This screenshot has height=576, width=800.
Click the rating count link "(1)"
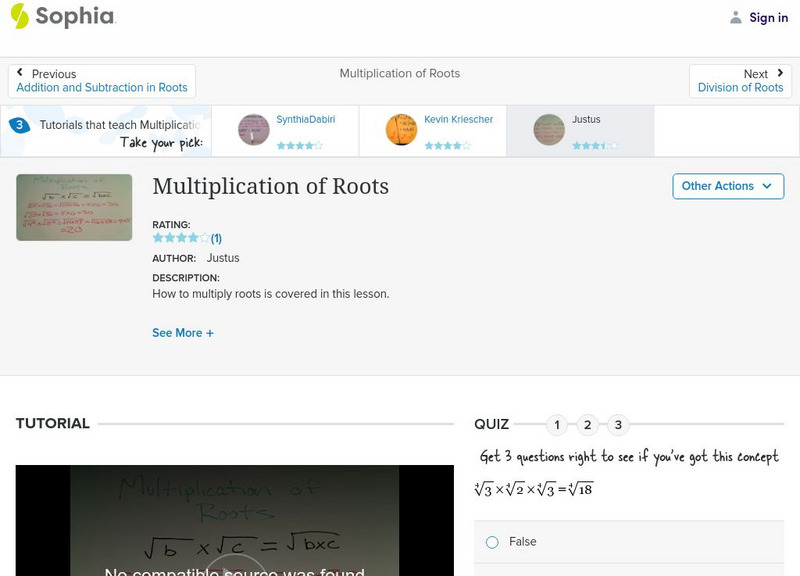tap(213, 238)
